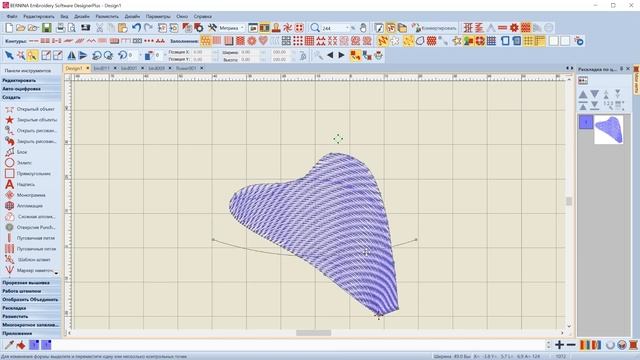
Task: Go to previous stitch with left arrow
Action: (330, 56)
